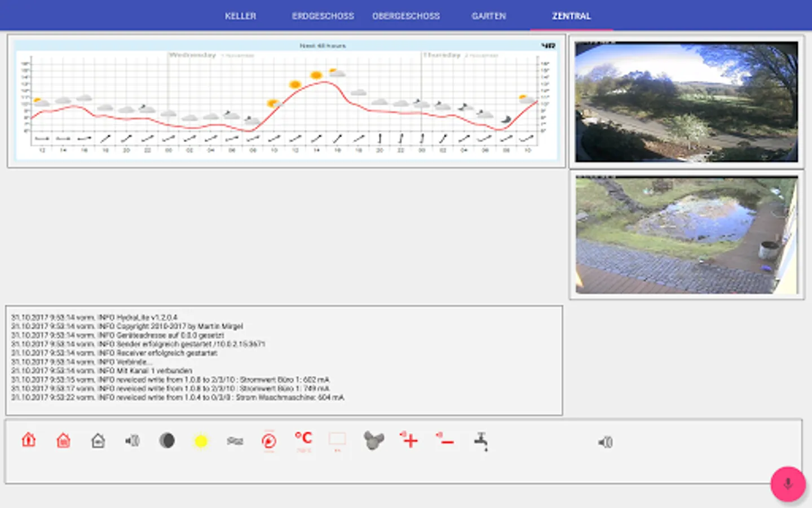Click the log line "HydraLite v1.2.0.4"
The image size is (812, 508).
coord(94,317)
